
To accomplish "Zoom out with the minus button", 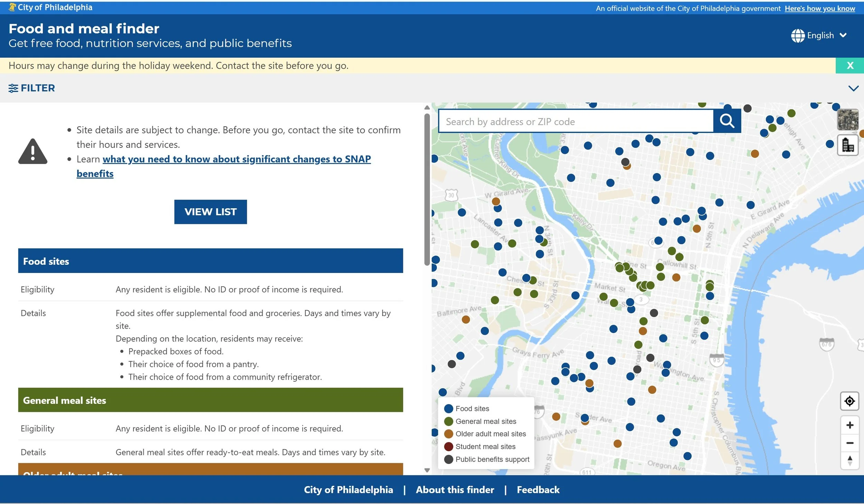I will [849, 443].
